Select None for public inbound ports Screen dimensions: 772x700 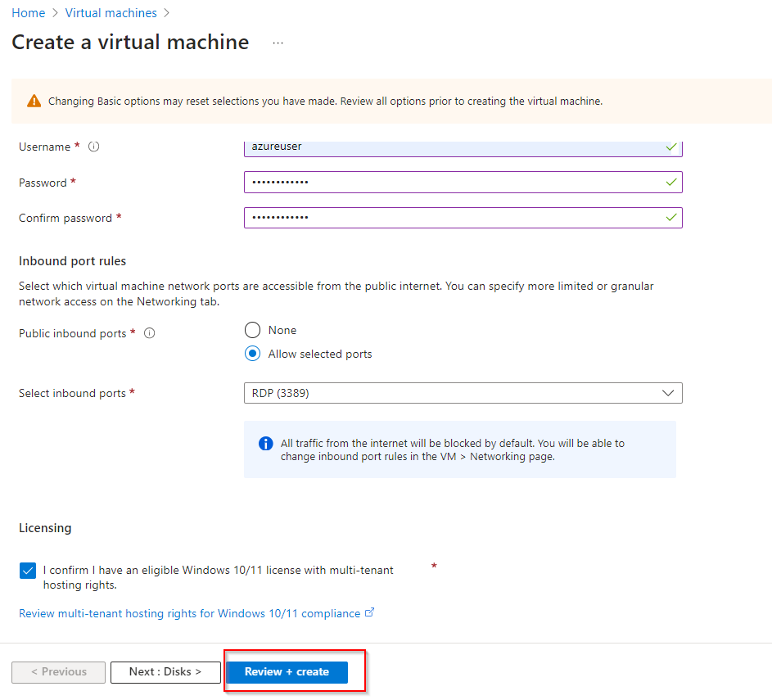coord(253,330)
